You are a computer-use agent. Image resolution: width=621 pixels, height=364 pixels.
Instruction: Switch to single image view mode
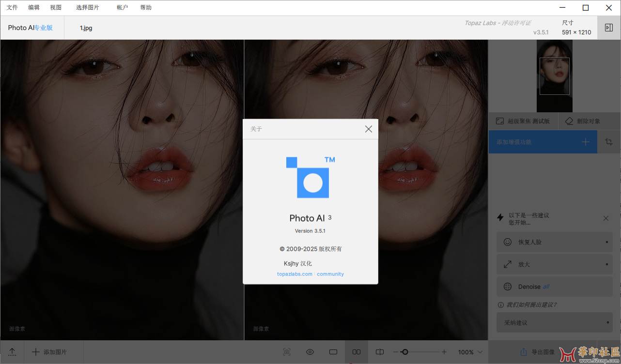[333, 352]
